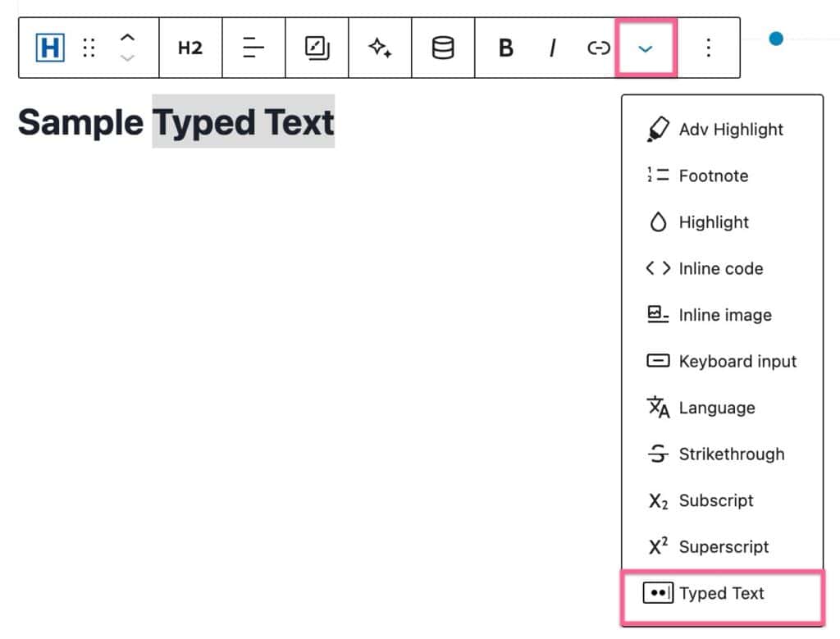Click the replace-image toolbar icon
The width and height of the screenshot is (840, 639).
tap(316, 48)
